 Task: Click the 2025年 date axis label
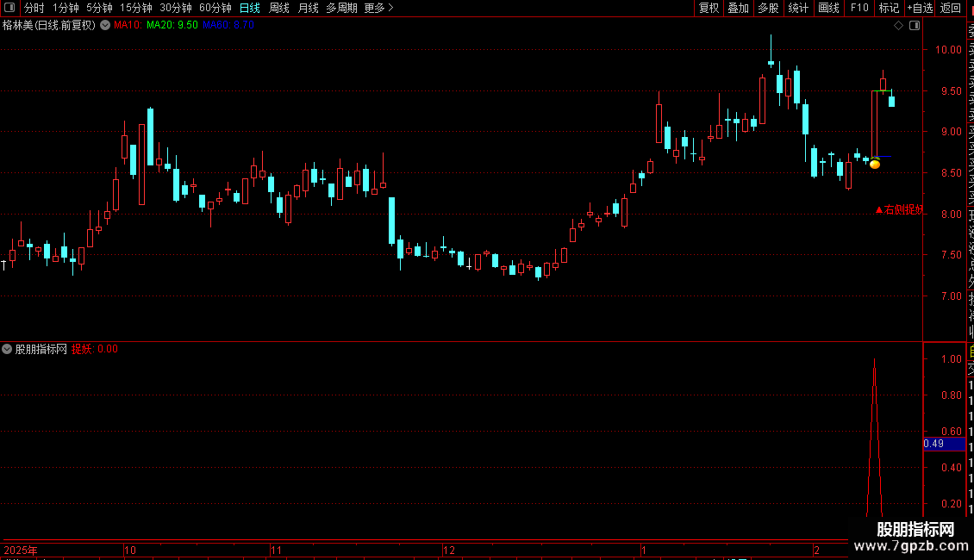[21, 550]
